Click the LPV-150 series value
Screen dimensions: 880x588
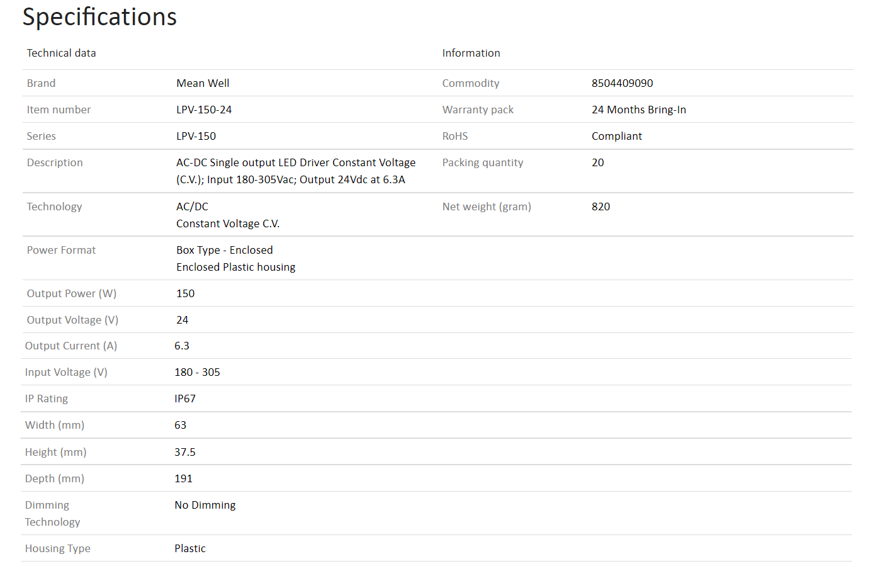coord(196,136)
